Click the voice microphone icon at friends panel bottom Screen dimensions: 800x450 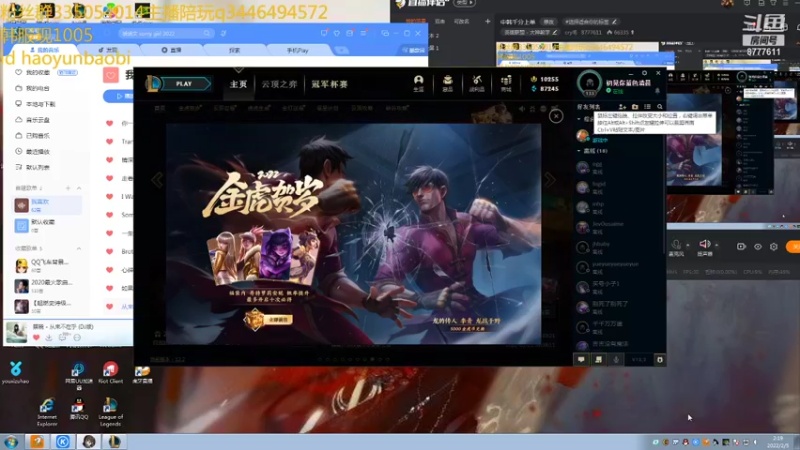[616, 360]
